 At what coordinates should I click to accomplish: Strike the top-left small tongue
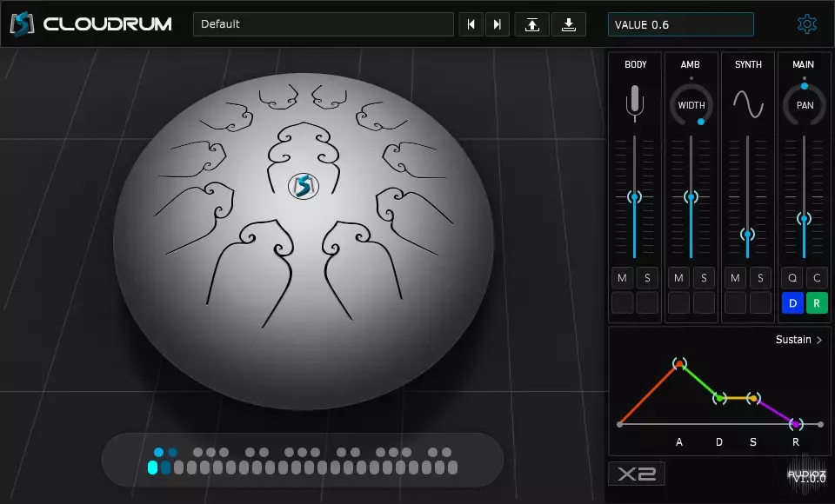(278, 97)
